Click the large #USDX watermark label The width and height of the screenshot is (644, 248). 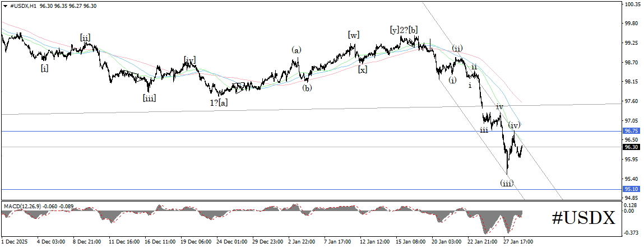tap(583, 218)
